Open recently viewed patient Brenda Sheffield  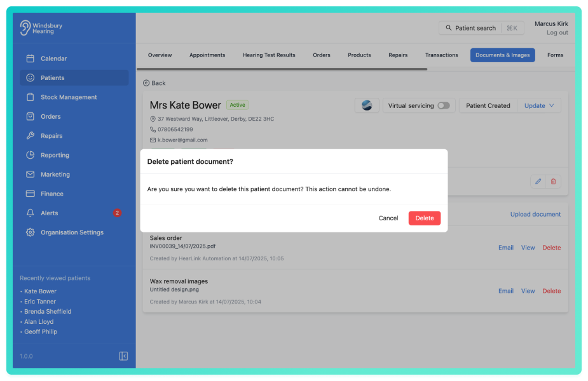tap(48, 311)
